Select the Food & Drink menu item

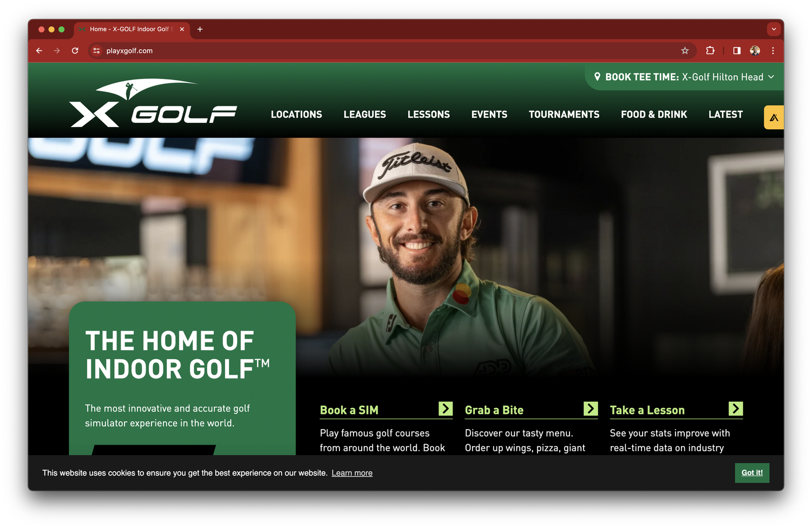click(x=654, y=115)
